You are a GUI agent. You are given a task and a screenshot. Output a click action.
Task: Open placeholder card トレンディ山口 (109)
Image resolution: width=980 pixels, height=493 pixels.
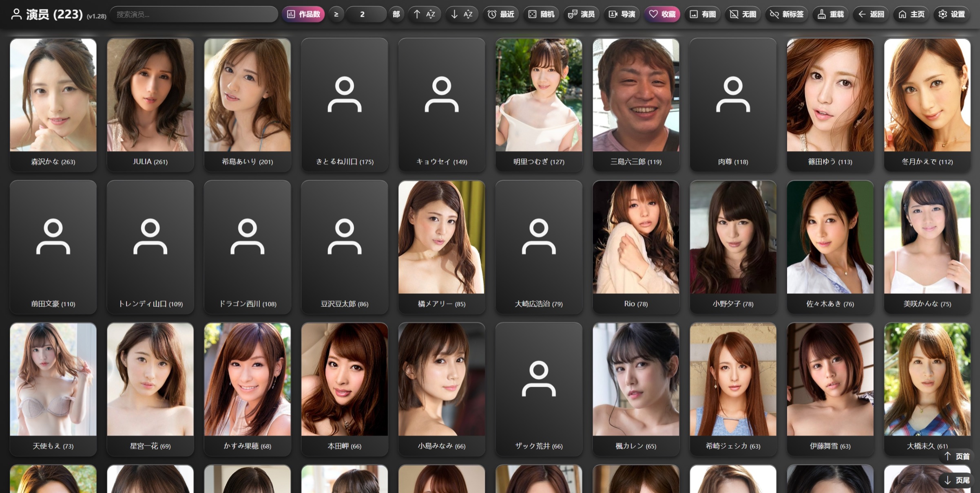(x=150, y=247)
